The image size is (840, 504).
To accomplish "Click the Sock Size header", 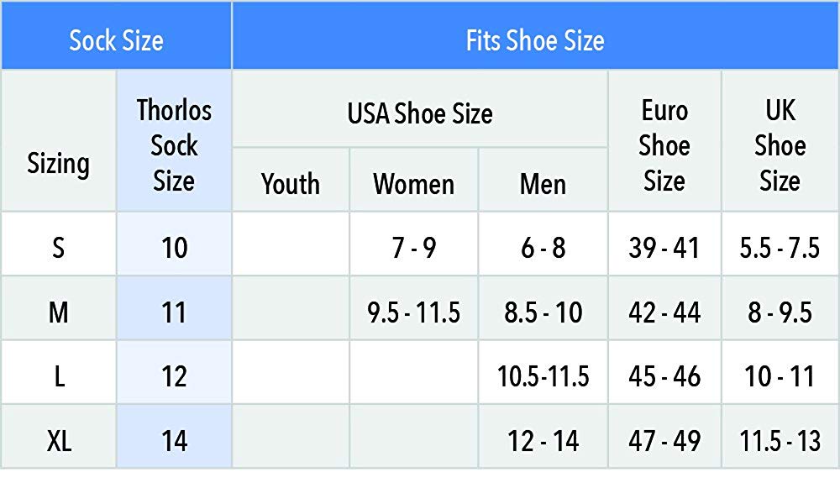I will (116, 35).
